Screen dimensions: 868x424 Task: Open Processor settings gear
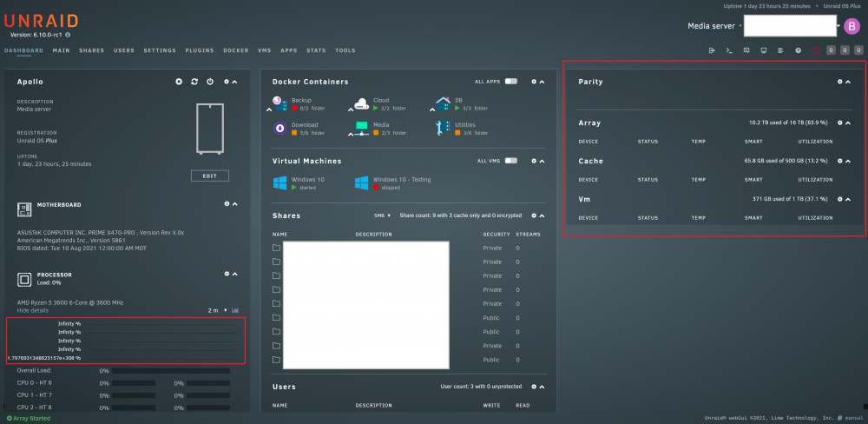227,273
